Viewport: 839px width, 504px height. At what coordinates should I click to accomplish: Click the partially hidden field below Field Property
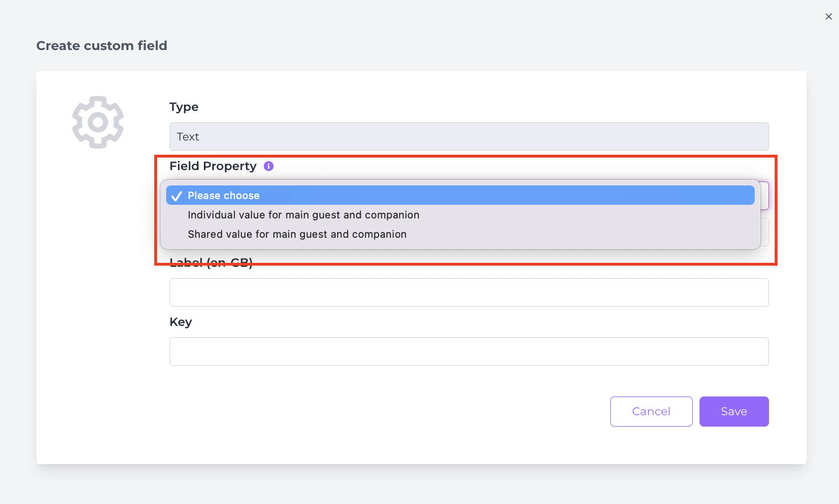click(x=765, y=232)
